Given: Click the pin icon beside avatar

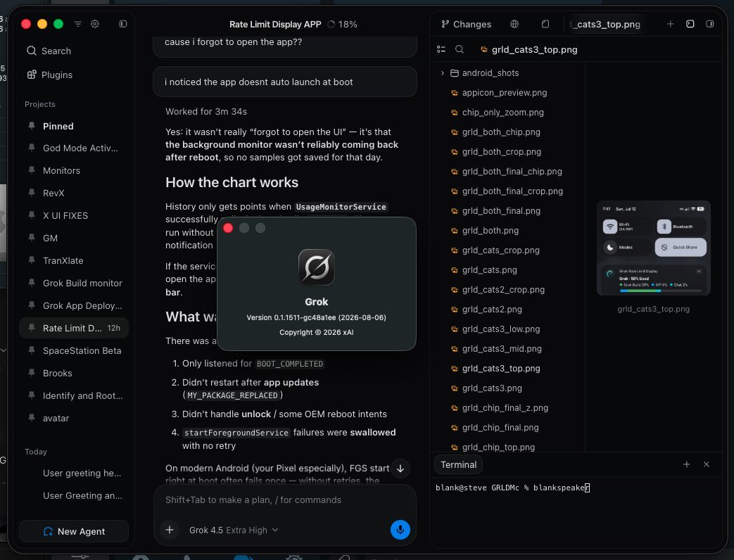Looking at the screenshot, I should (x=32, y=417).
